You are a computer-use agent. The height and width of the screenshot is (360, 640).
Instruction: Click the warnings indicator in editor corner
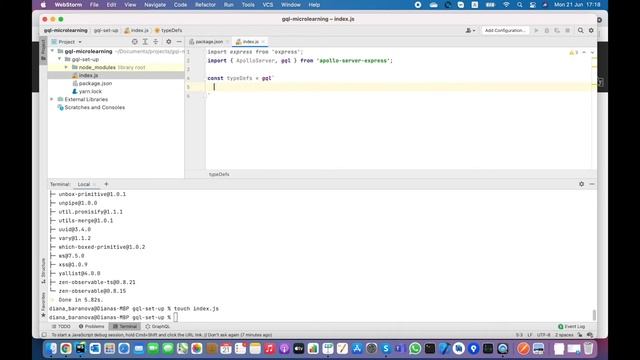[573, 52]
